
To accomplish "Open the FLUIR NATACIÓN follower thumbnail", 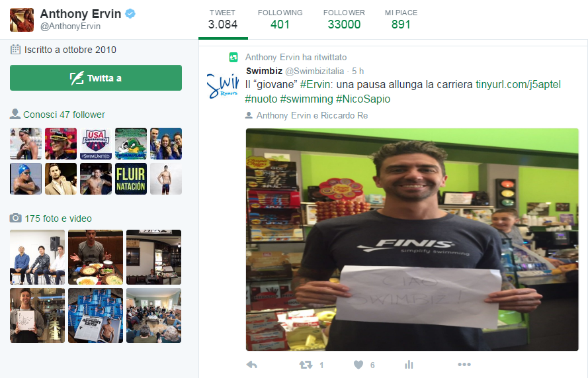I will pos(131,179).
